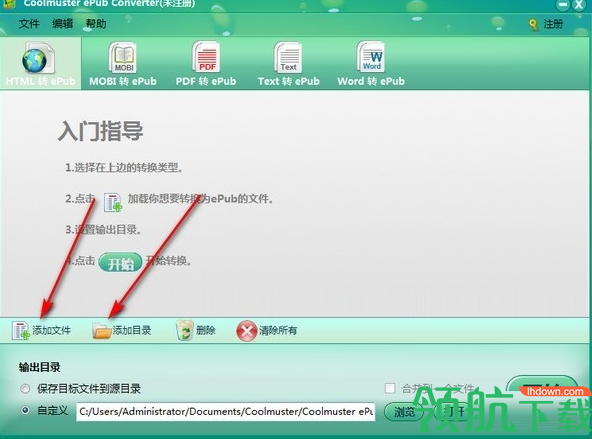
Task: Click the 清除所有 red X icon
Action: point(246,331)
